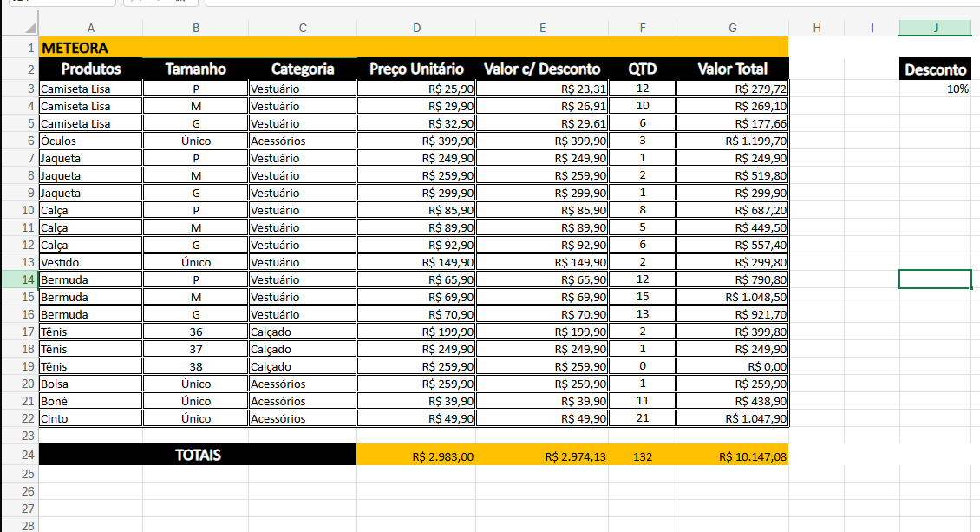
Task: Click the TOTAIS label cell
Action: point(198,455)
